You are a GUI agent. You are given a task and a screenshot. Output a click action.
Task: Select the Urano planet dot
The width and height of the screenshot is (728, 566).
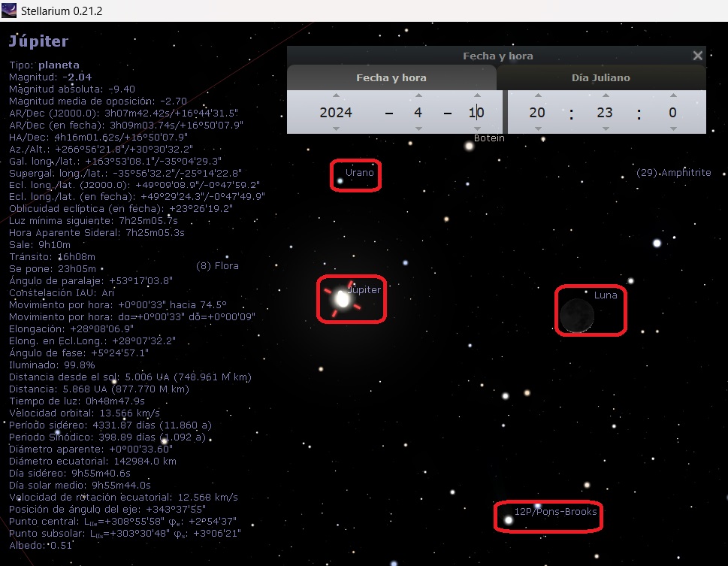pos(340,180)
